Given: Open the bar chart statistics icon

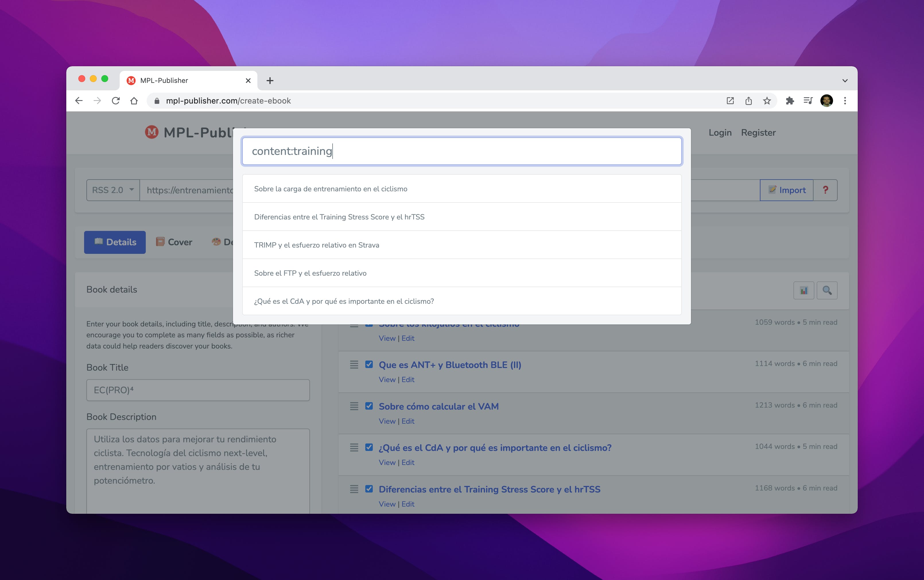Looking at the screenshot, I should tap(803, 290).
